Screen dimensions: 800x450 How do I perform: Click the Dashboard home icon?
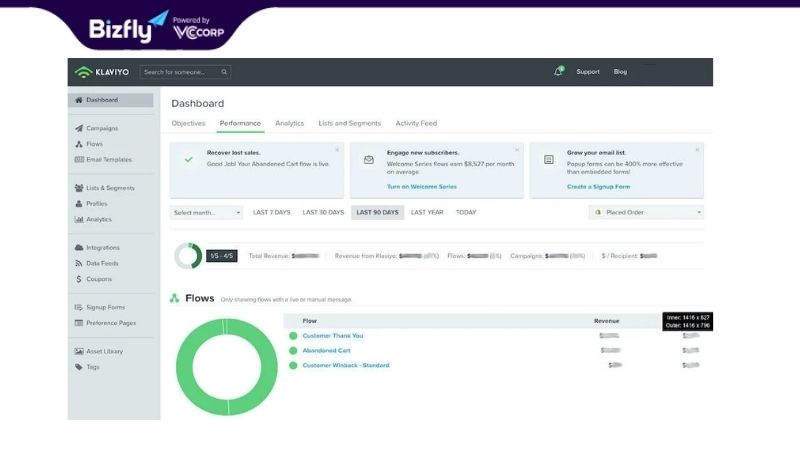click(79, 100)
